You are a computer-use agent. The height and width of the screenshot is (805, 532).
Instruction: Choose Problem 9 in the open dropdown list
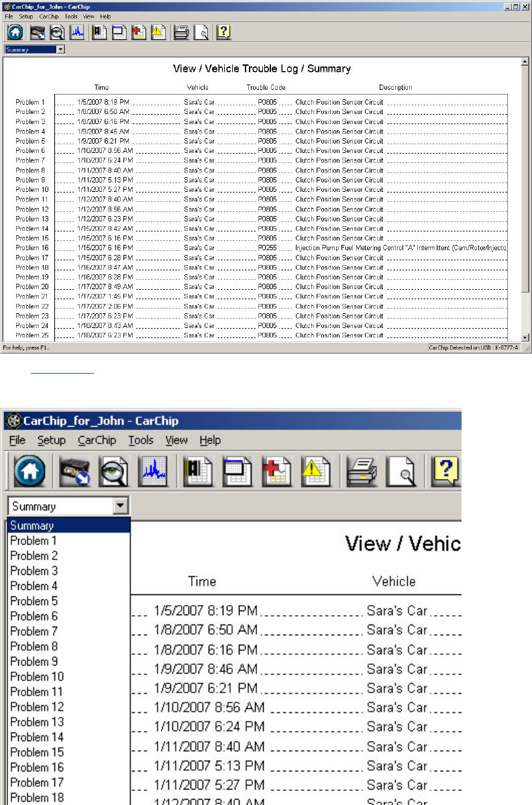click(68, 661)
